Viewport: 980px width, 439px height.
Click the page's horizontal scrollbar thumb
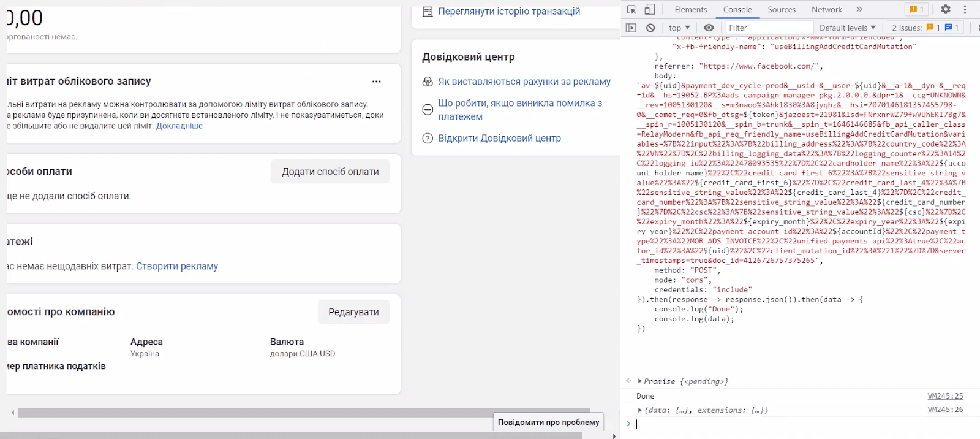click(304, 413)
